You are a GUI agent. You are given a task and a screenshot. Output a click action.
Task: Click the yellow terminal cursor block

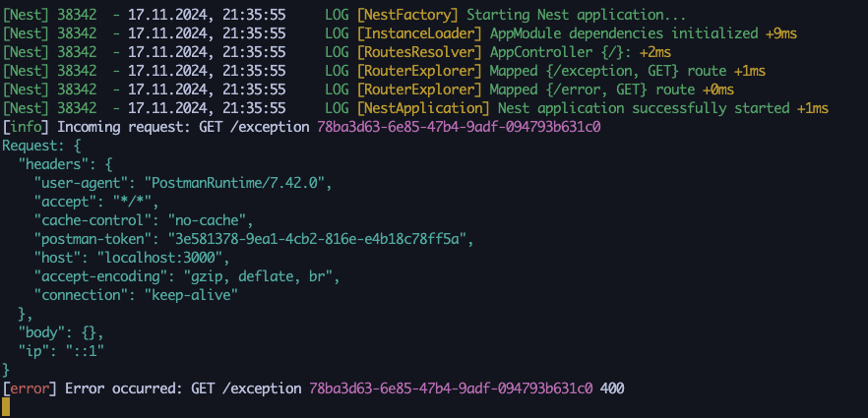coord(6,407)
